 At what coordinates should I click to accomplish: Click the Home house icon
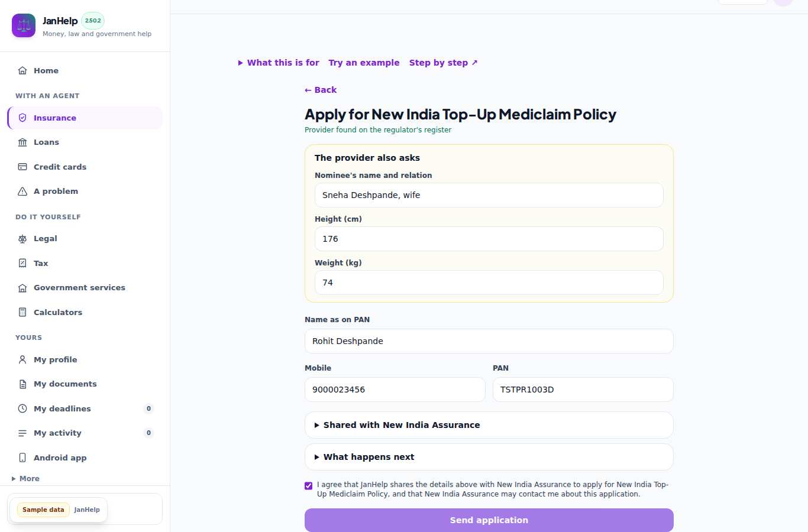point(22,70)
